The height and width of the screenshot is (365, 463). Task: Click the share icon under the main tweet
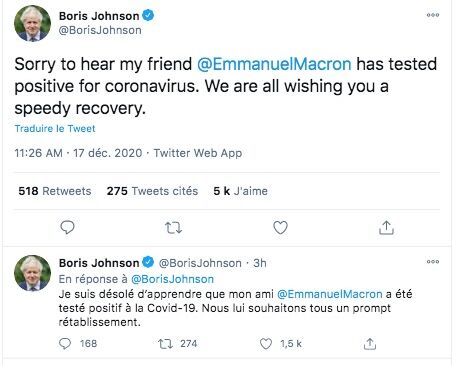(x=386, y=228)
